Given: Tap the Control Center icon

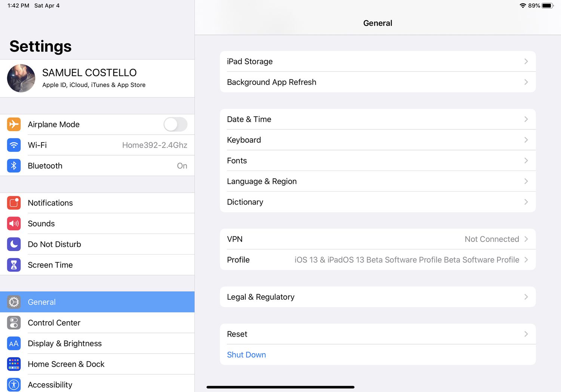Looking at the screenshot, I should (x=14, y=323).
